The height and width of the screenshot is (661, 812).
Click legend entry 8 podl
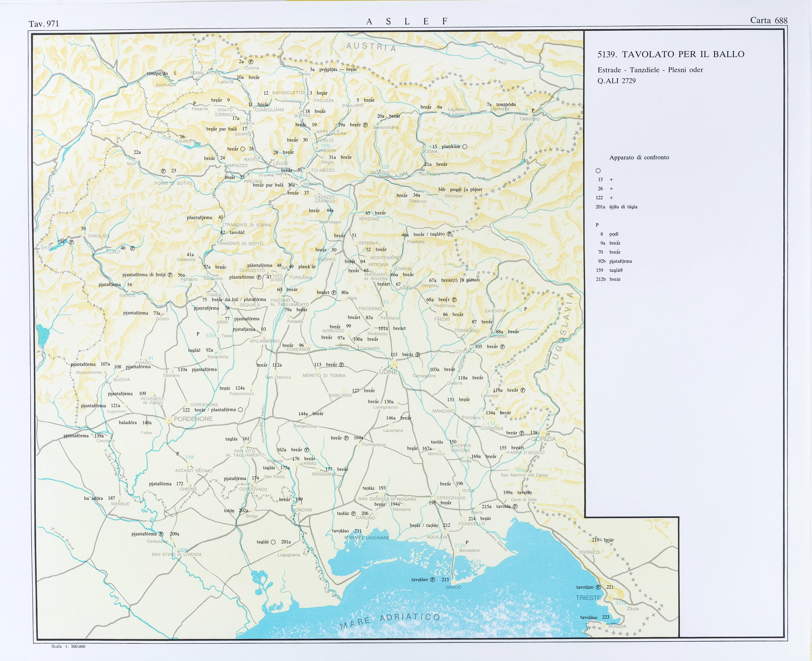coord(609,234)
